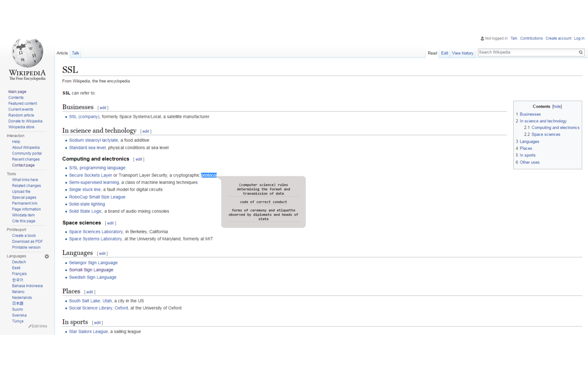
Task: Open Space Sciences Laboratory link
Action: click(96, 232)
